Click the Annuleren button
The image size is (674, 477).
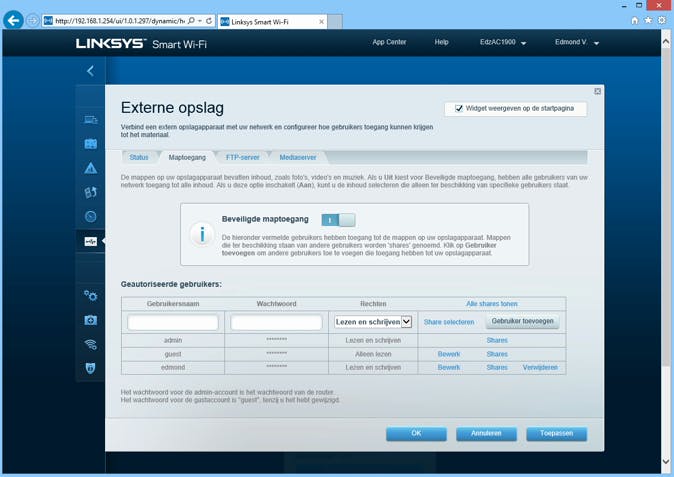tap(486, 434)
